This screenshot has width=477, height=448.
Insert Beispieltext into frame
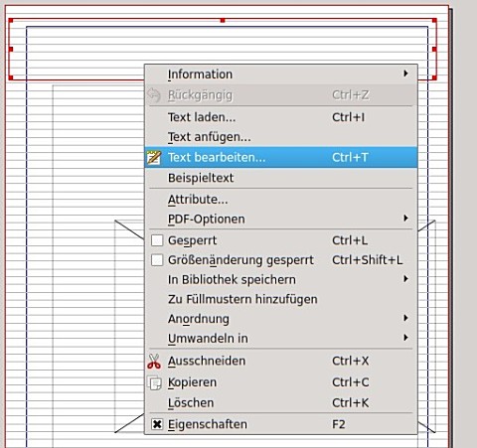click(x=281, y=178)
